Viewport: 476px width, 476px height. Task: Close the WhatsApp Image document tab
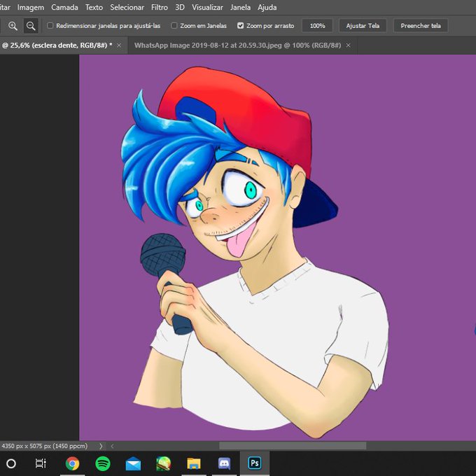pos(349,45)
